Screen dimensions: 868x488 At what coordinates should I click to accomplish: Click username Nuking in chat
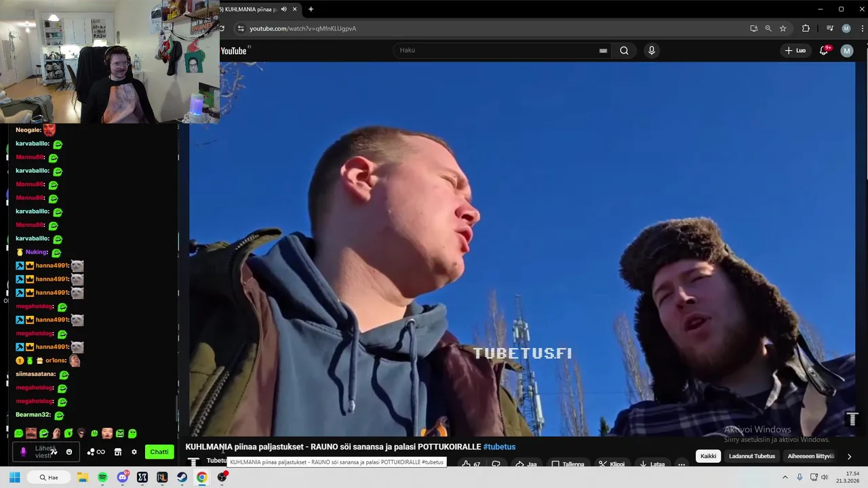point(37,252)
